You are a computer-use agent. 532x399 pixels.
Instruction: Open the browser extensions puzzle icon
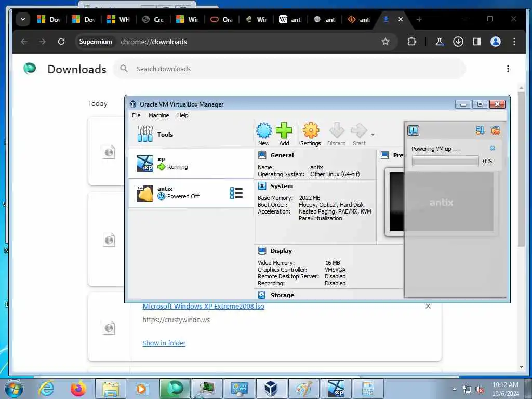click(x=411, y=42)
